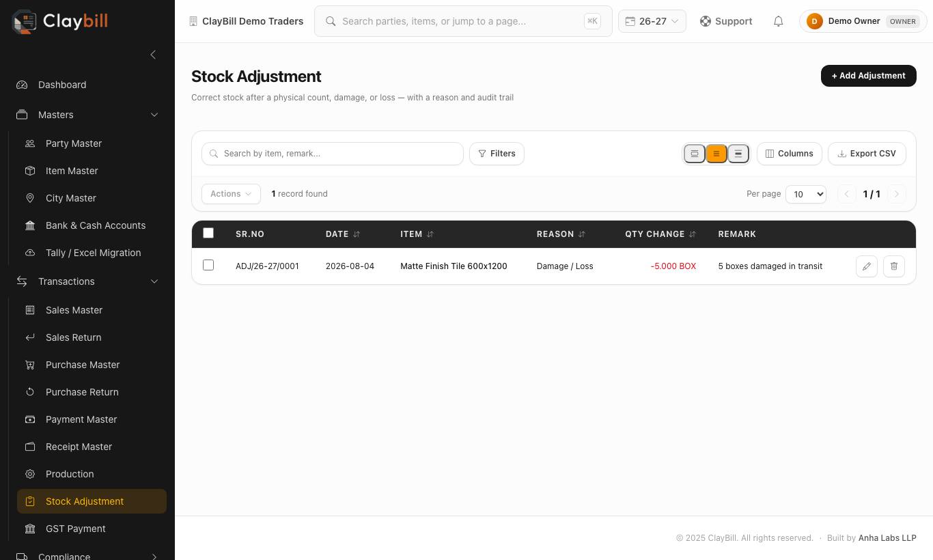Open the Demo Owner account menu
This screenshot has height=560, width=933.
863,21
